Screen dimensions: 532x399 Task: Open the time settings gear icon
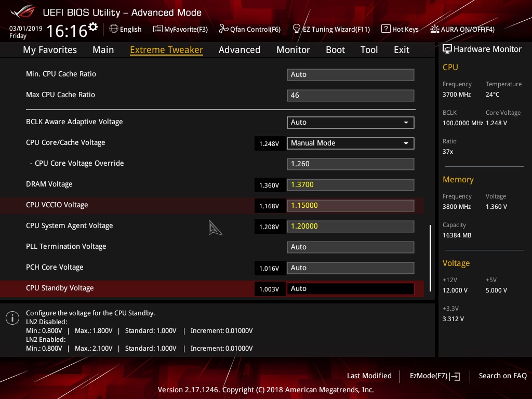(x=93, y=27)
